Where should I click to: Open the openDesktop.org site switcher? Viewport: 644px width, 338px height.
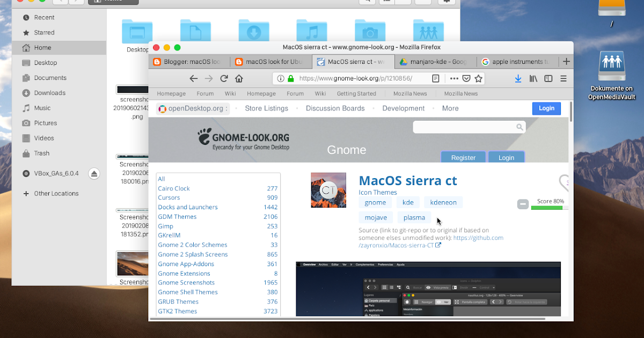pyautogui.click(x=193, y=108)
